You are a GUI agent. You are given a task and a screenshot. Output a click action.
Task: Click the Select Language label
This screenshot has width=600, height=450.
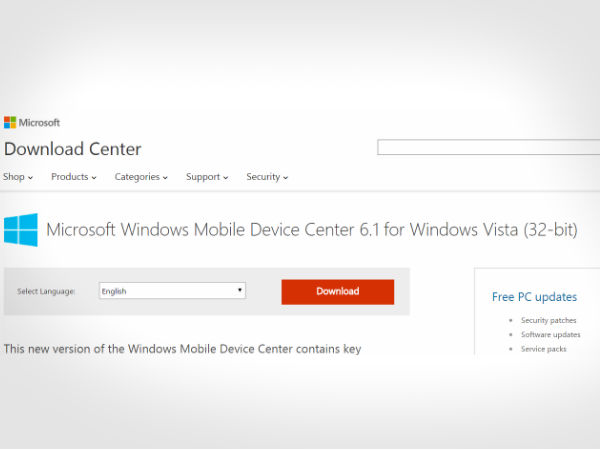pos(46,291)
